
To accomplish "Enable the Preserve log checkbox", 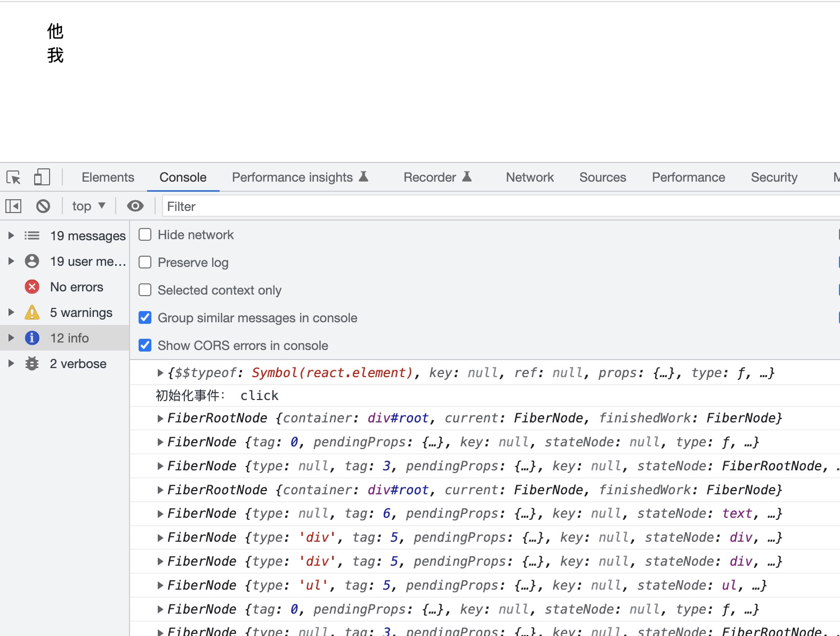I will pos(145,262).
